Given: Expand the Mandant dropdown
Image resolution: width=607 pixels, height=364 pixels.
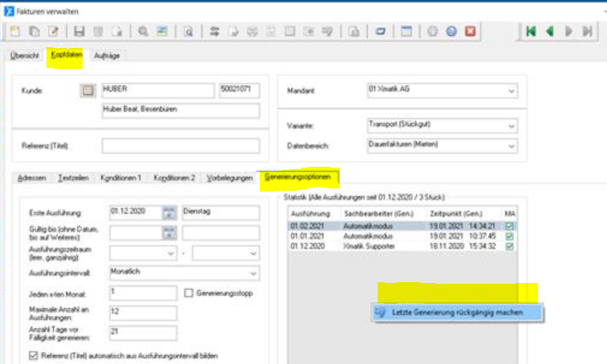Looking at the screenshot, I should pos(512,91).
